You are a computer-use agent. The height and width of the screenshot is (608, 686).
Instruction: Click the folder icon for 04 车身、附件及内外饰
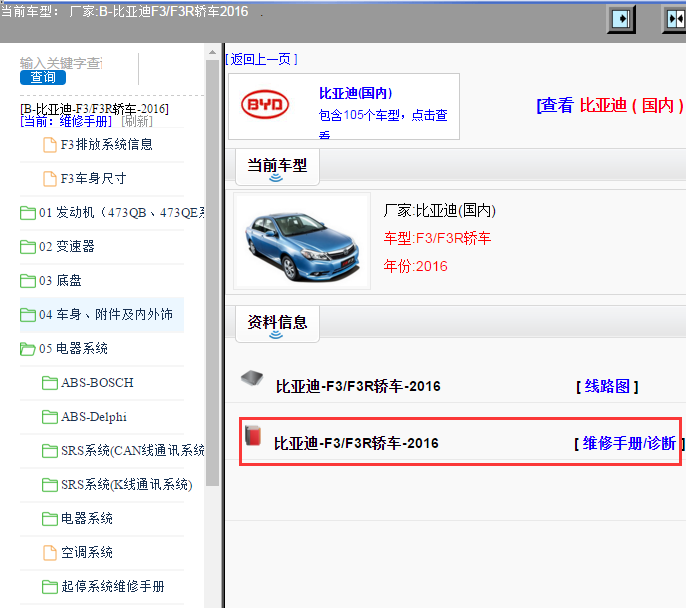pyautogui.click(x=28, y=315)
